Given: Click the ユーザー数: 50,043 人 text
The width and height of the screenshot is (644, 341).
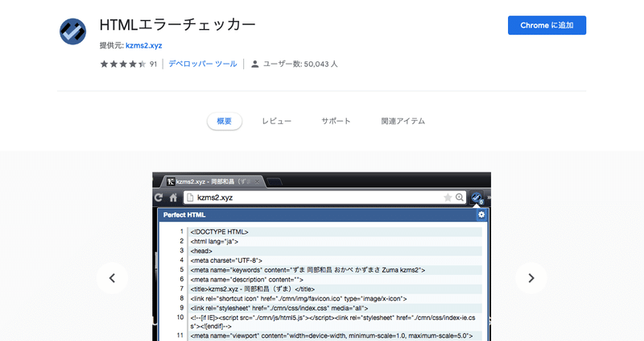Looking at the screenshot, I should pyautogui.click(x=300, y=64).
